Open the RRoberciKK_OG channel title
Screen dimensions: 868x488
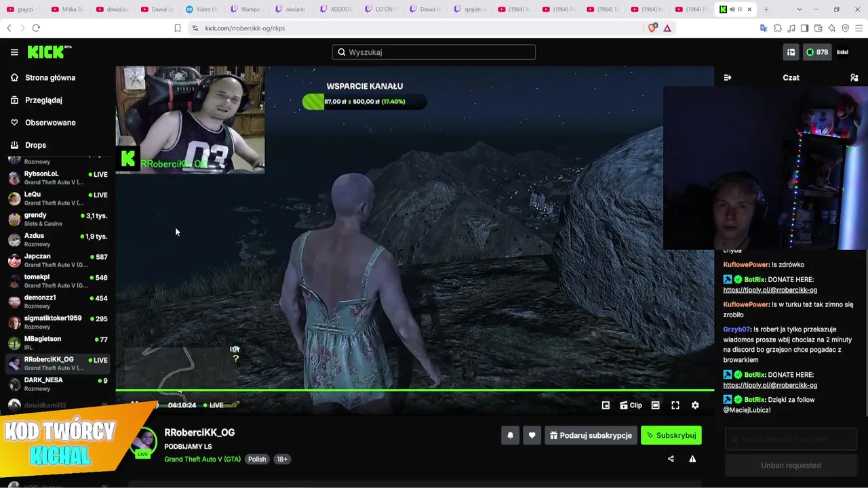[199, 432]
